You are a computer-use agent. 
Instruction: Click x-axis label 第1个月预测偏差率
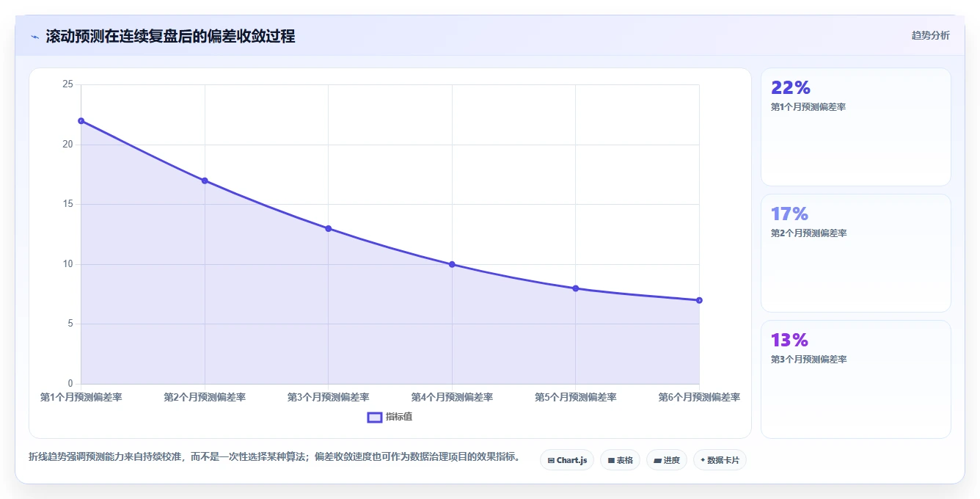point(81,397)
